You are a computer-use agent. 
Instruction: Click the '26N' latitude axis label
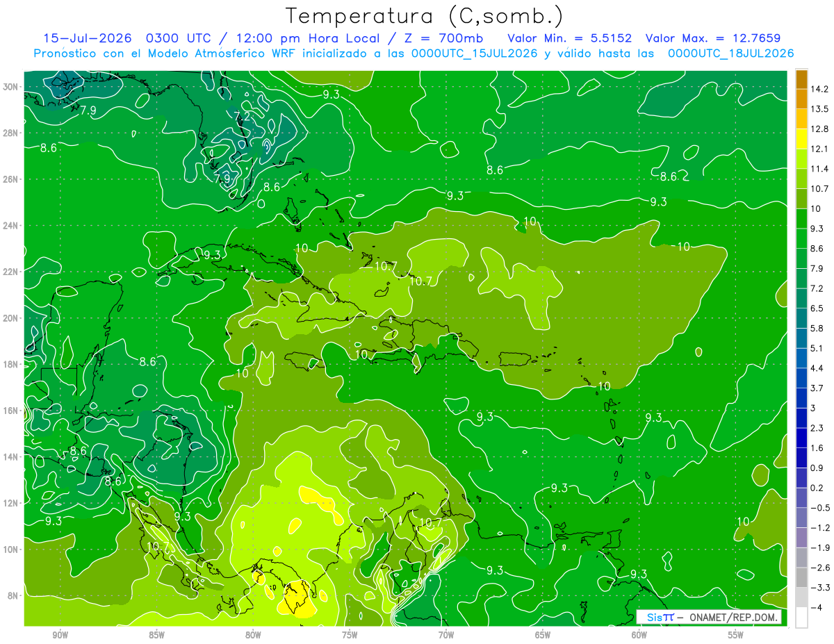coord(10,179)
